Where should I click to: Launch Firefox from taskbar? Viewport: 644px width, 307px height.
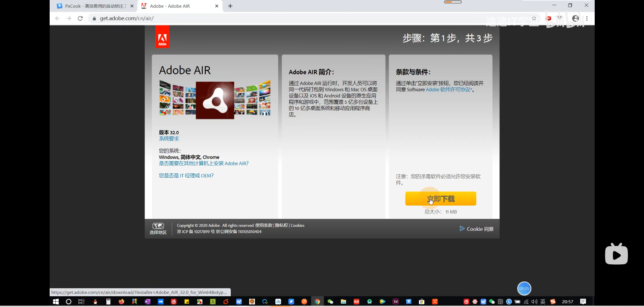click(121, 302)
